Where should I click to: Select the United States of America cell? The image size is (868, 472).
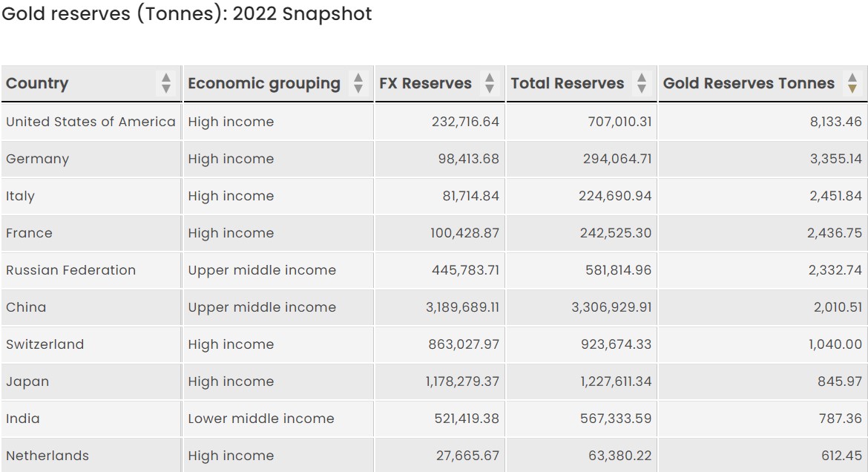tap(91, 122)
